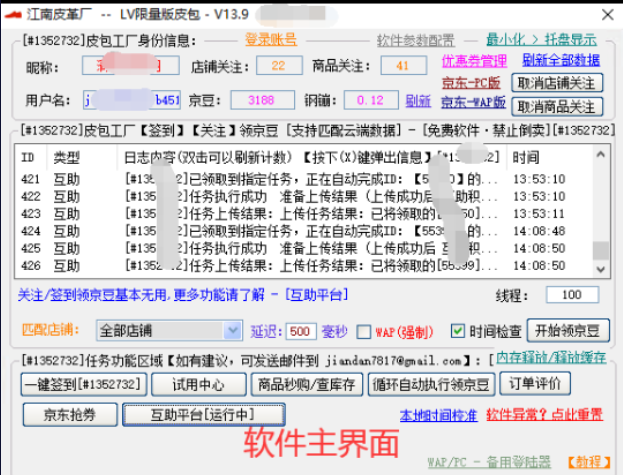Toggle the 时间检查 checkbox
623x475 pixels.
tap(458, 331)
